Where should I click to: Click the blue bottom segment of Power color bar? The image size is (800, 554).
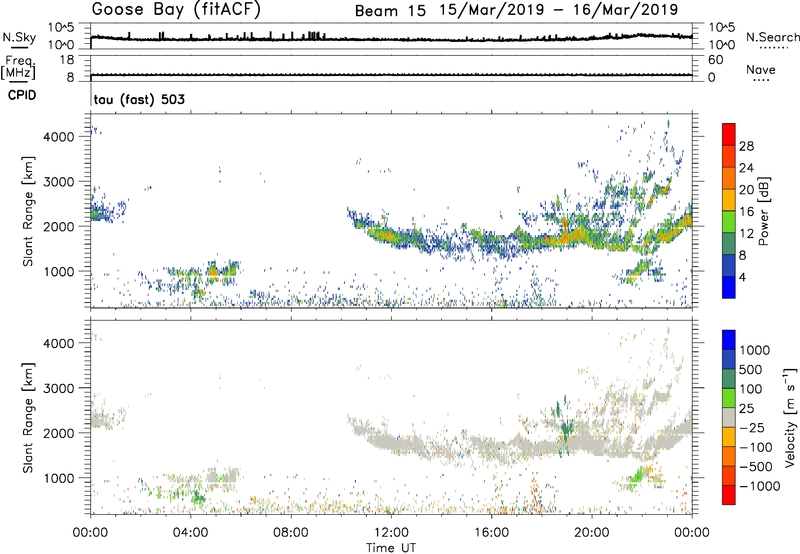click(729, 287)
